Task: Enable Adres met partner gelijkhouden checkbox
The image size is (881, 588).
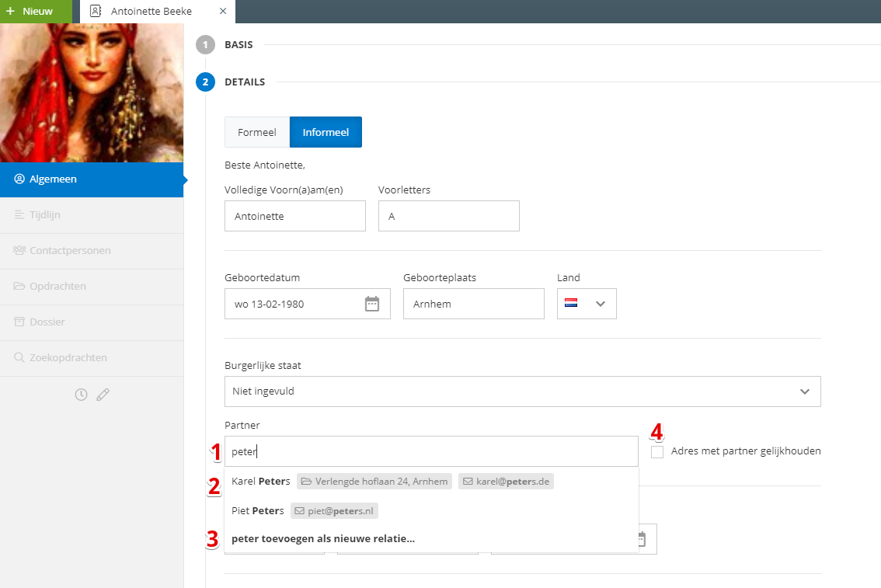Action: click(656, 451)
